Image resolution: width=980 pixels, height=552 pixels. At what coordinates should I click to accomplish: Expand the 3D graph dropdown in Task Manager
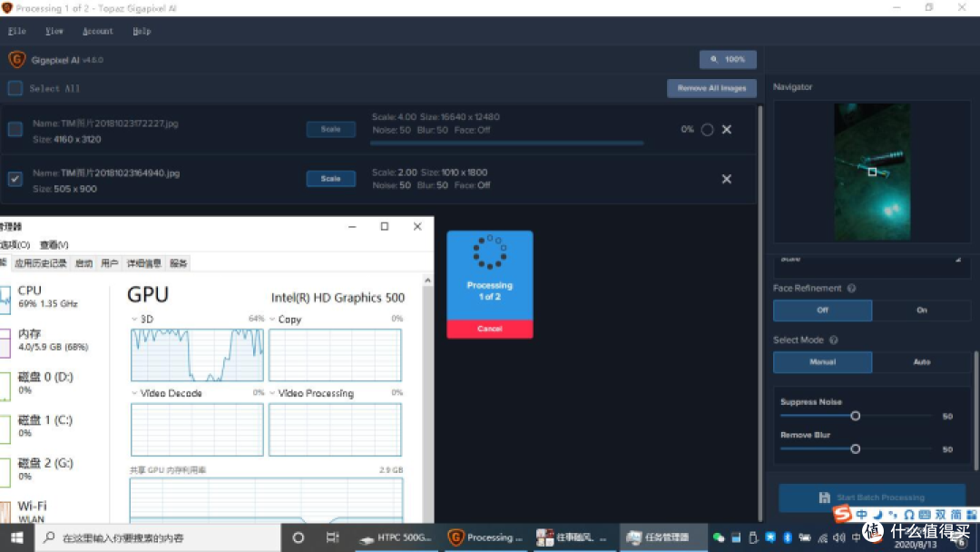pyautogui.click(x=133, y=319)
